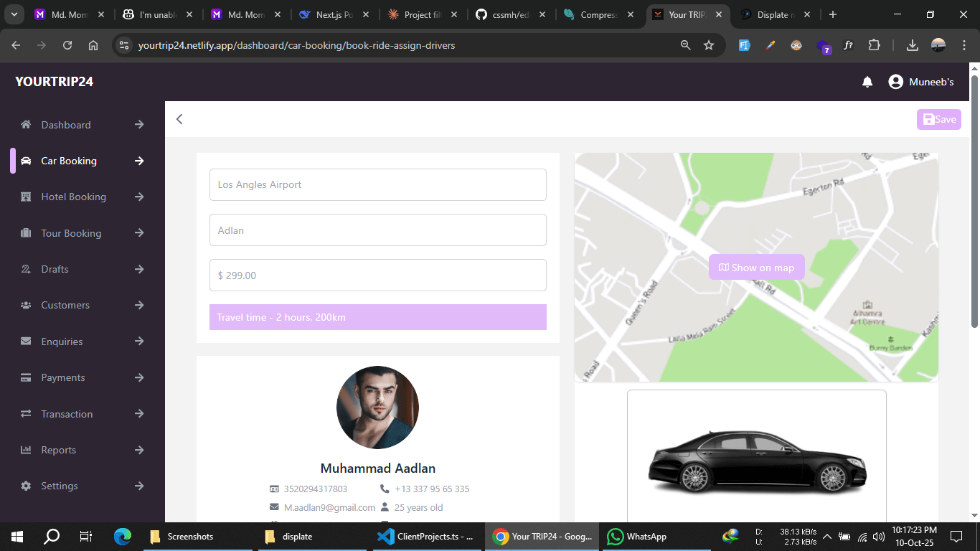Image resolution: width=980 pixels, height=551 pixels.
Task: Click the Los Angles Airport input field
Action: click(377, 184)
